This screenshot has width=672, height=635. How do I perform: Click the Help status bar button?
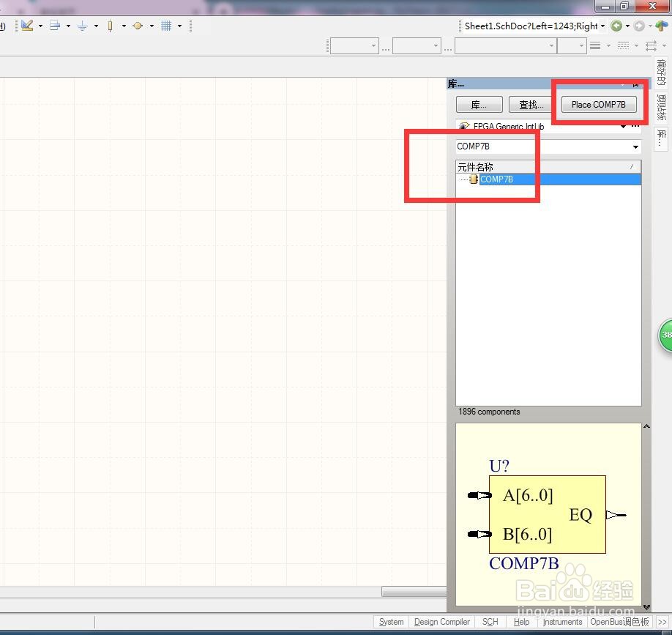pyautogui.click(x=522, y=622)
